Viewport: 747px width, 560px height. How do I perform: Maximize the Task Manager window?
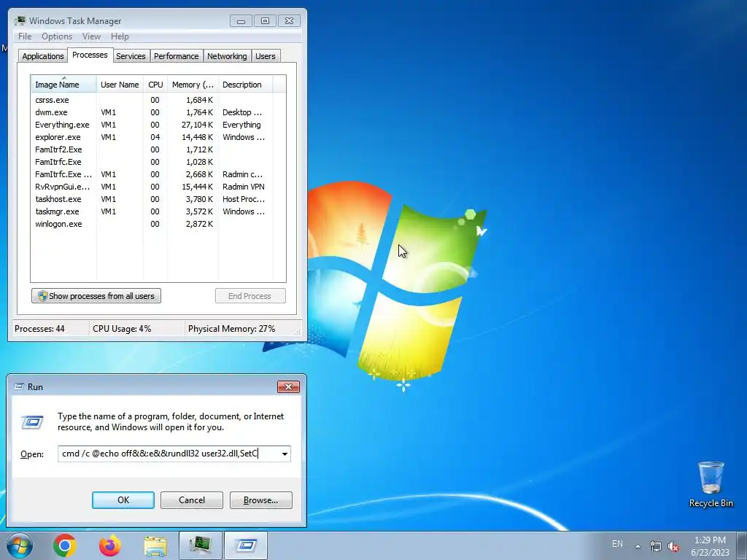click(265, 21)
